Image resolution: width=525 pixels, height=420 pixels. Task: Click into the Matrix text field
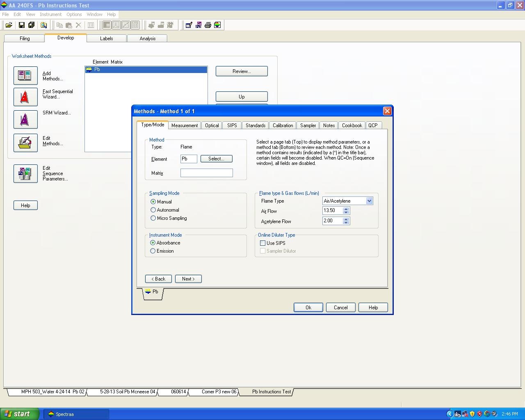point(206,173)
